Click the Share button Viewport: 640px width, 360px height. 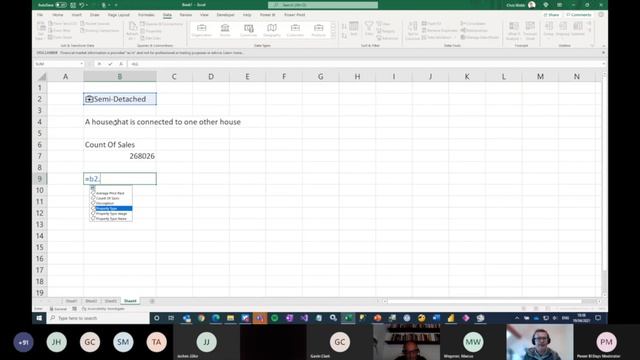tap(551, 15)
